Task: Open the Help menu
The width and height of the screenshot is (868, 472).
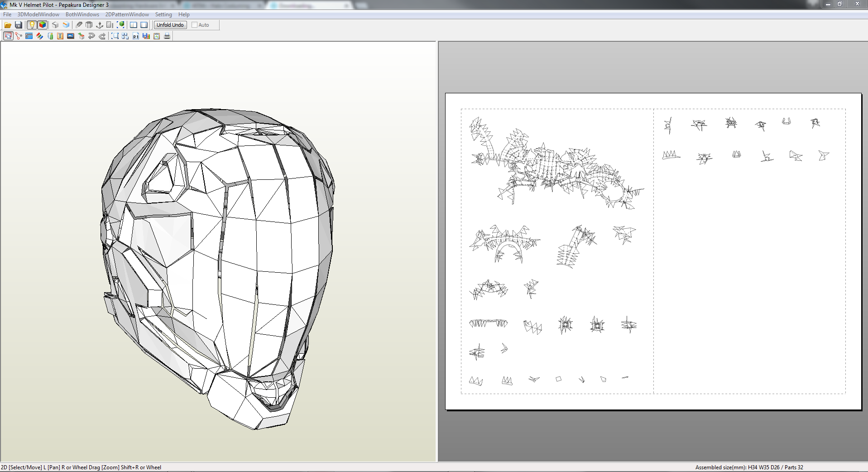Action: 184,14
